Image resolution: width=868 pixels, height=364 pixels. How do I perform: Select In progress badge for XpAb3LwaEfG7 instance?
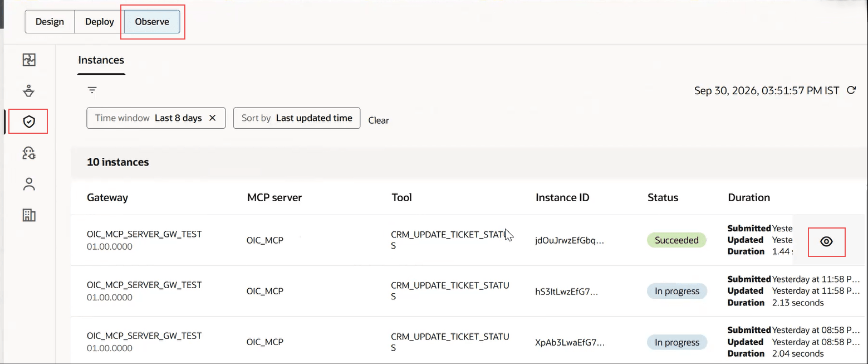click(x=677, y=342)
